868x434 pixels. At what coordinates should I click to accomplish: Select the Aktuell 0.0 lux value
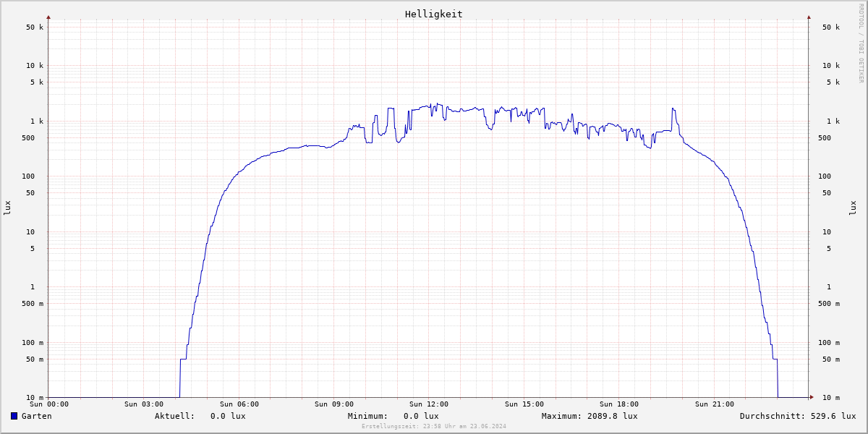coord(228,416)
